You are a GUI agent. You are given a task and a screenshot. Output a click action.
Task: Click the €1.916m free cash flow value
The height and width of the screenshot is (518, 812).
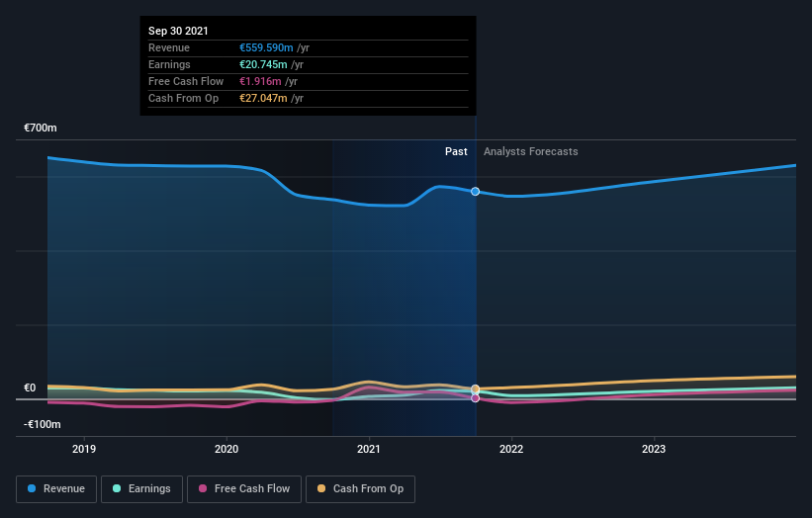click(260, 81)
